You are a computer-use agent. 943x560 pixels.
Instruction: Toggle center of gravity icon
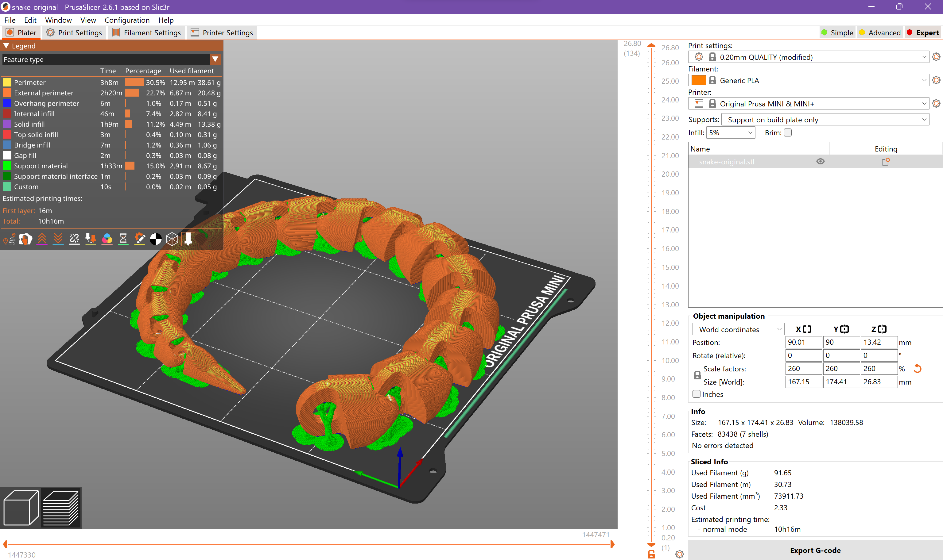pos(156,239)
